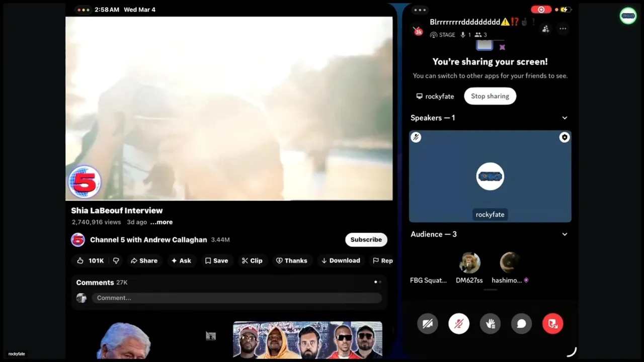644x362 pixels.
Task: Collapse the Speakers section
Action: point(565,118)
